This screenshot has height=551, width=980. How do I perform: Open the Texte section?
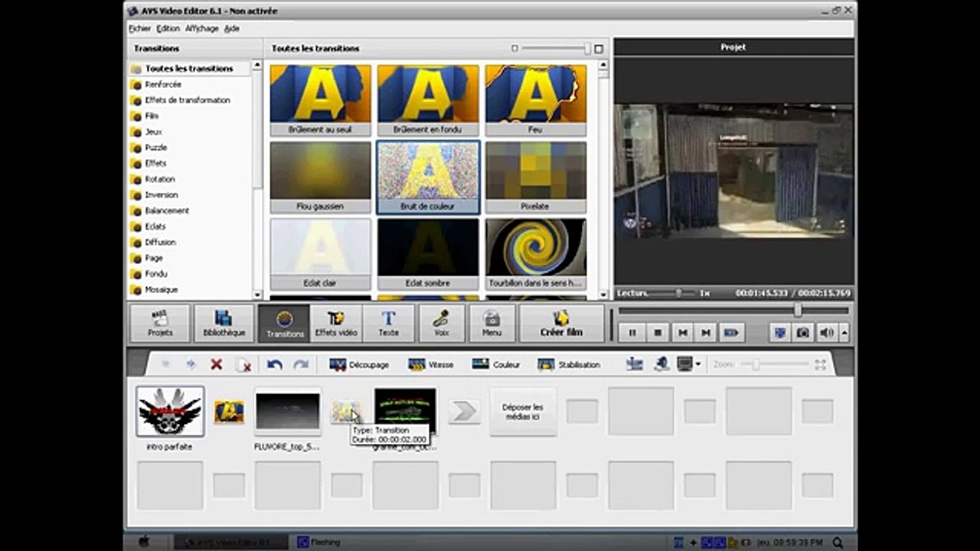(388, 323)
